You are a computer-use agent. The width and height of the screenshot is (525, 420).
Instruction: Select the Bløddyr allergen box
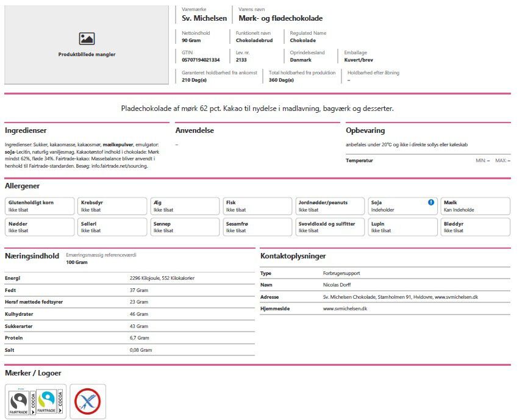tap(476, 227)
